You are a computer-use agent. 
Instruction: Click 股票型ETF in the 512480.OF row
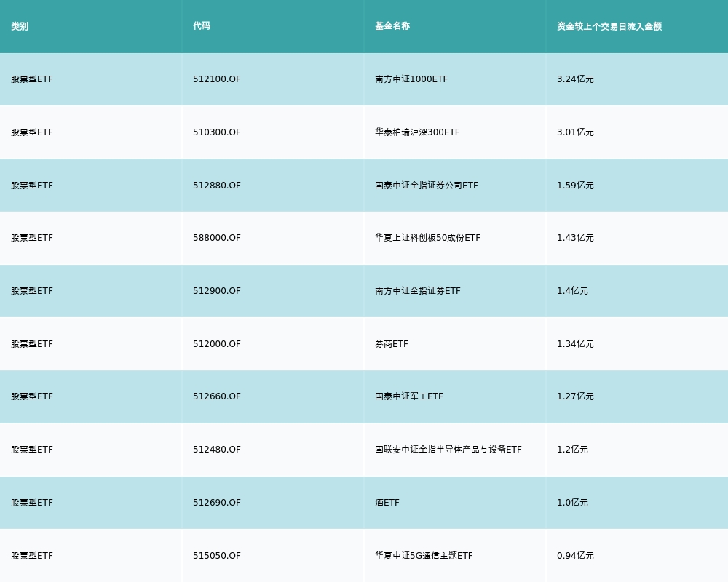coord(32,450)
